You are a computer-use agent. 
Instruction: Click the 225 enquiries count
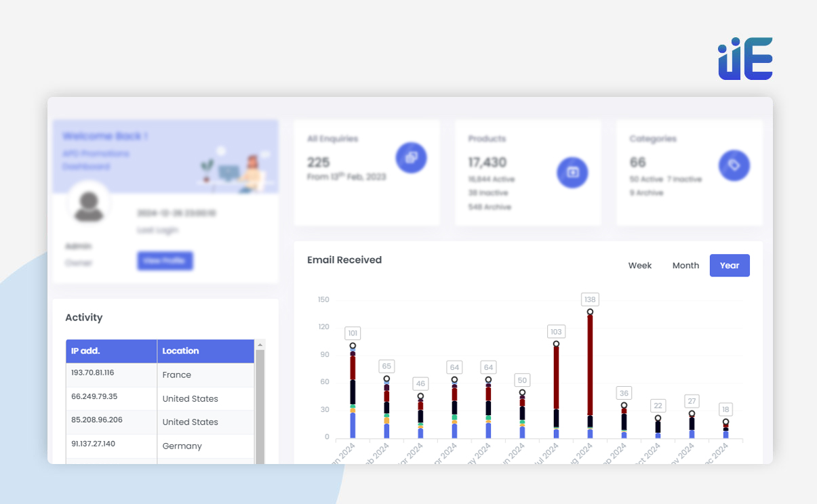319,163
